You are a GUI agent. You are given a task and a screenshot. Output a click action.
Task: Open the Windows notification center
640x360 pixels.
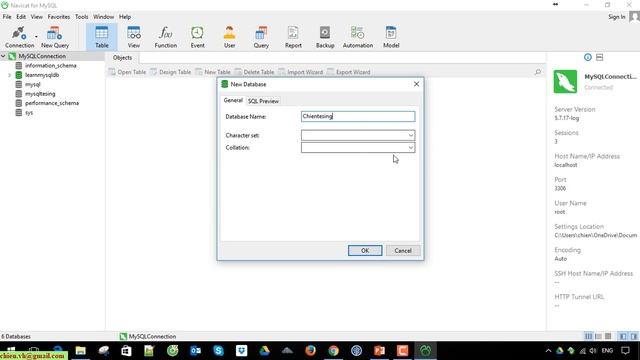pyautogui.click(x=625, y=351)
